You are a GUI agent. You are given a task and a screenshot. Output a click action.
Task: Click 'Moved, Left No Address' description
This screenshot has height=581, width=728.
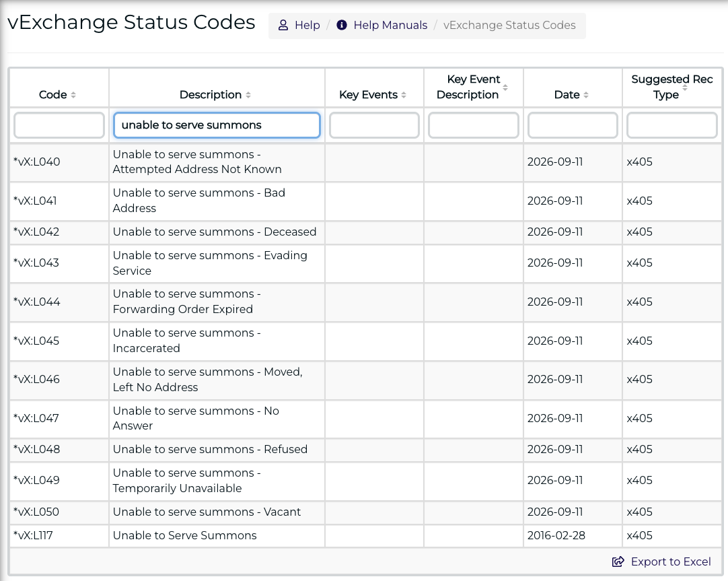click(x=207, y=380)
